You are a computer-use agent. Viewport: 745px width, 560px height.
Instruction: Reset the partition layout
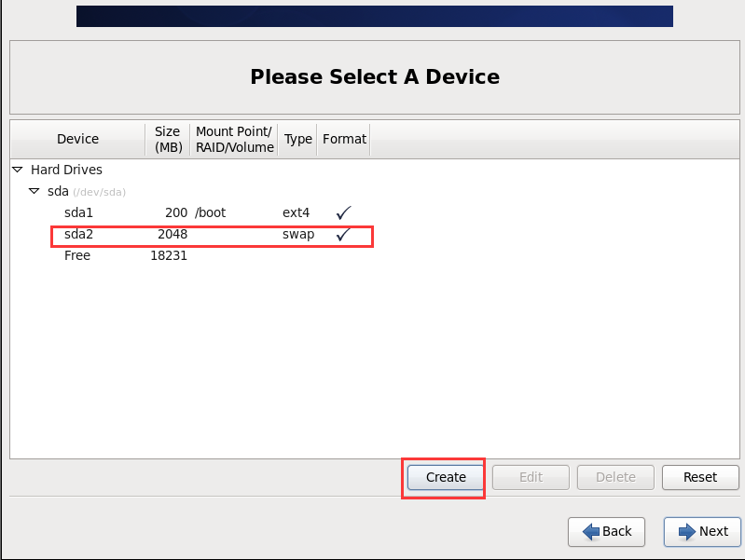point(700,477)
